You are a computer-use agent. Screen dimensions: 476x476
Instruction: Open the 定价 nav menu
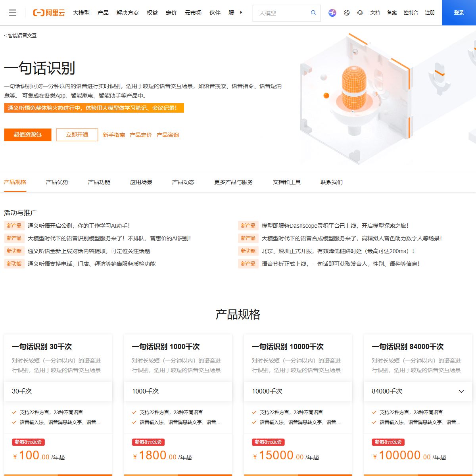pos(171,13)
